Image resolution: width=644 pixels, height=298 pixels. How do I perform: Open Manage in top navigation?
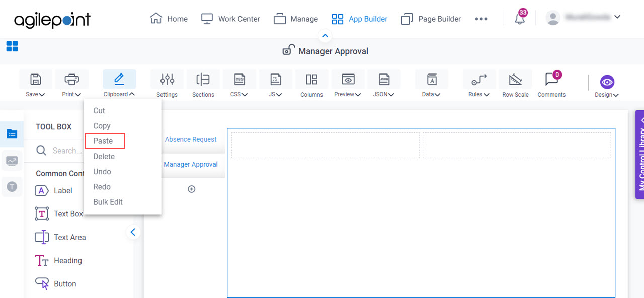click(x=296, y=19)
